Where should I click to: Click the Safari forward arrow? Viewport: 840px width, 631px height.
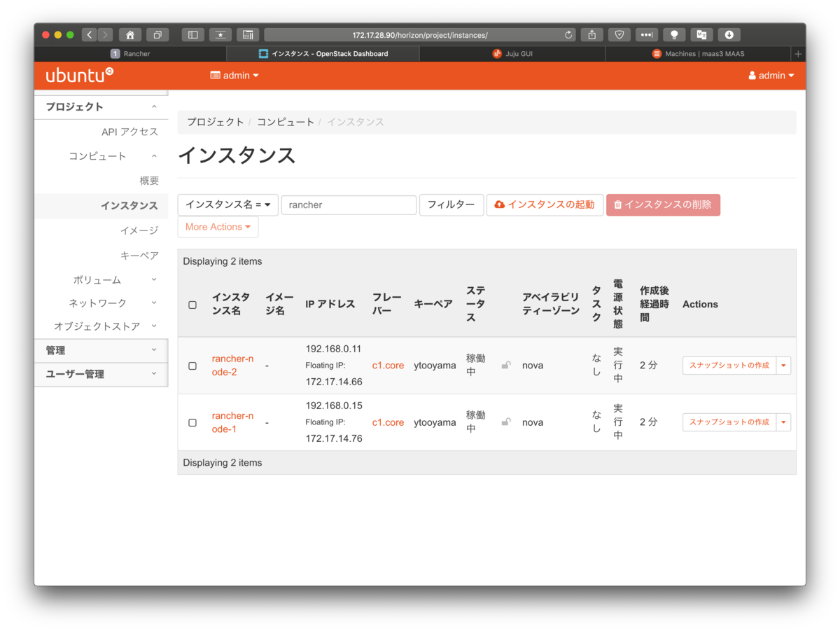coord(105,34)
